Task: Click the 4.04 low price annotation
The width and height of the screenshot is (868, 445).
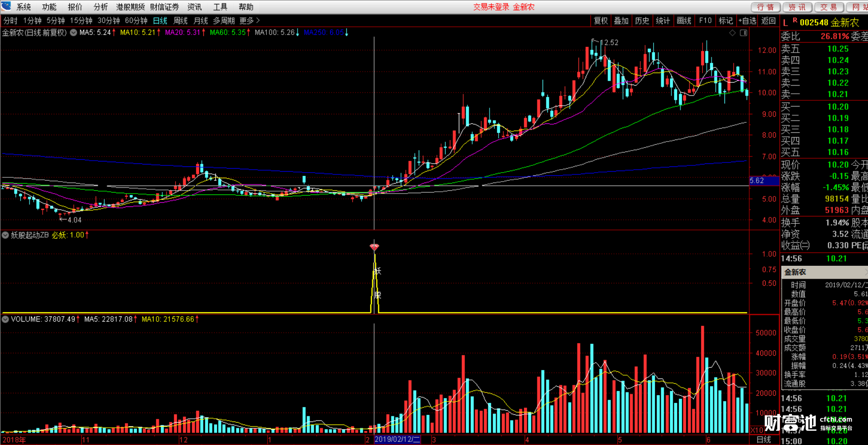Action: click(x=74, y=220)
